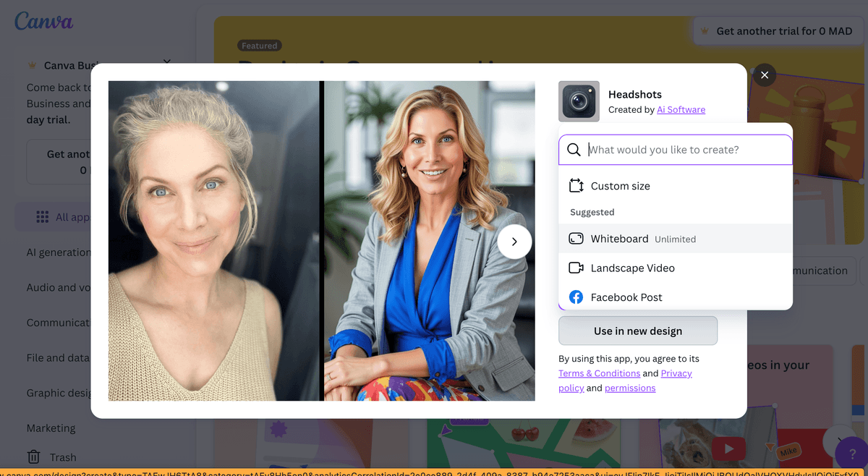Click Get another trial for 0 MAD

click(x=778, y=30)
